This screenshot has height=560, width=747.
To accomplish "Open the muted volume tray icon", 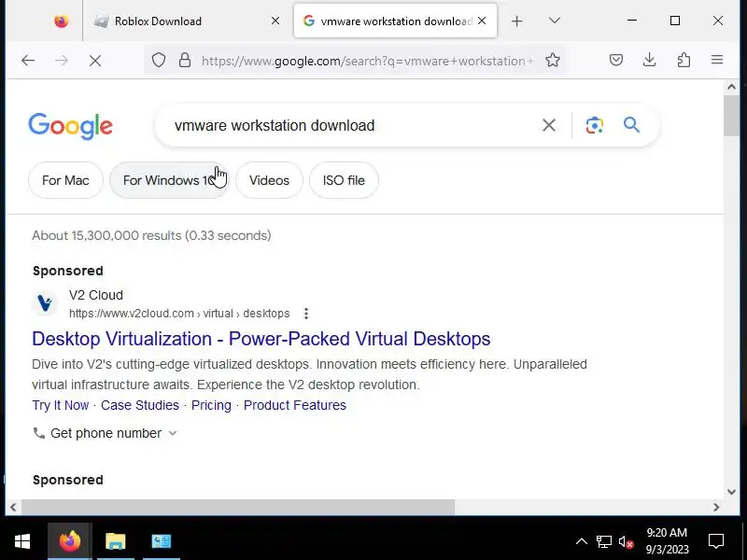I will click(x=626, y=541).
